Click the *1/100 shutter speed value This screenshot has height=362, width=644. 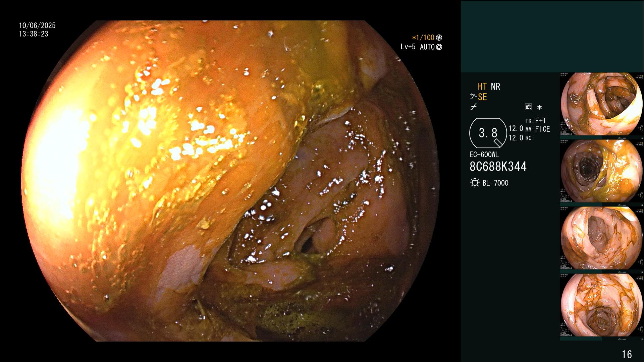(423, 38)
